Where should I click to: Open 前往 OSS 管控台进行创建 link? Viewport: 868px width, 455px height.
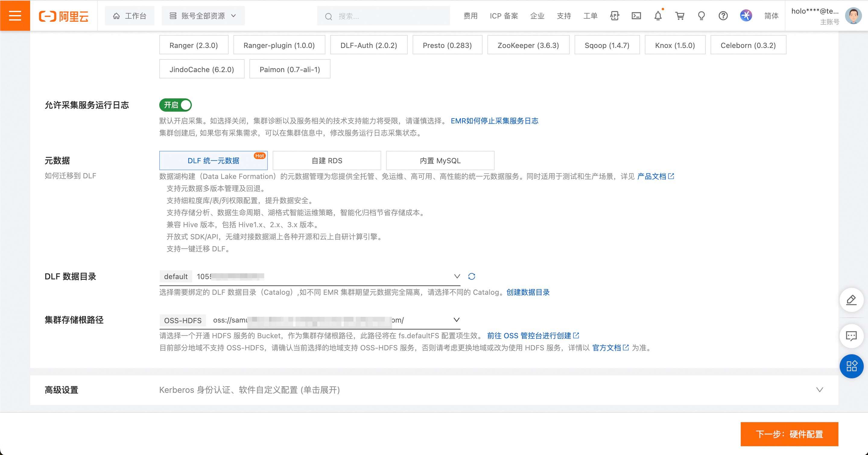point(533,336)
